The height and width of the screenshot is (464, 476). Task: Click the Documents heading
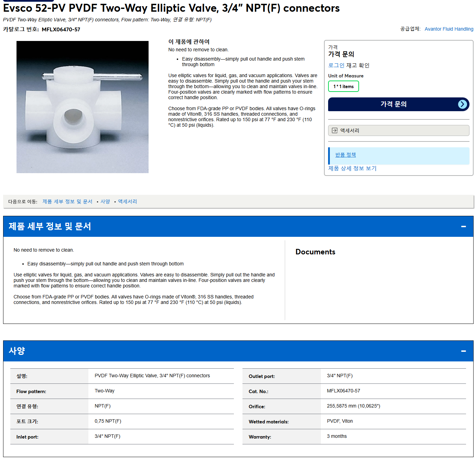[315, 252]
